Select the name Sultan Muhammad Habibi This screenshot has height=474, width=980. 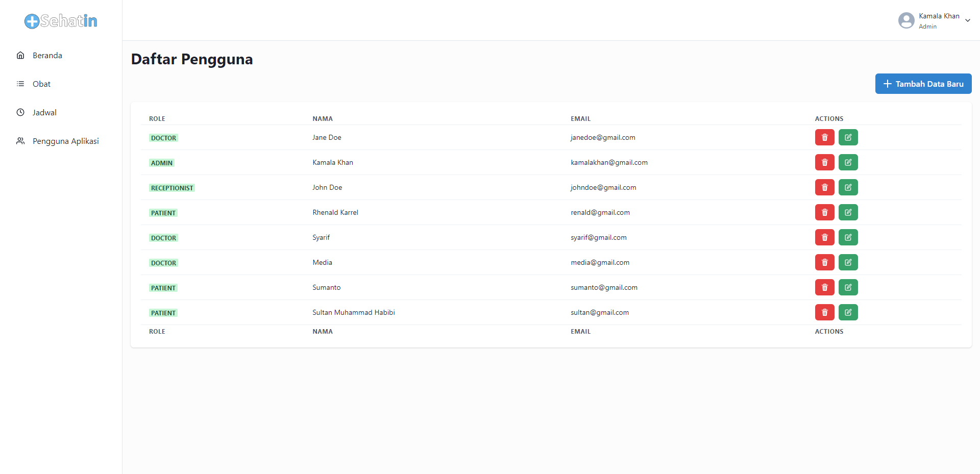click(x=354, y=312)
